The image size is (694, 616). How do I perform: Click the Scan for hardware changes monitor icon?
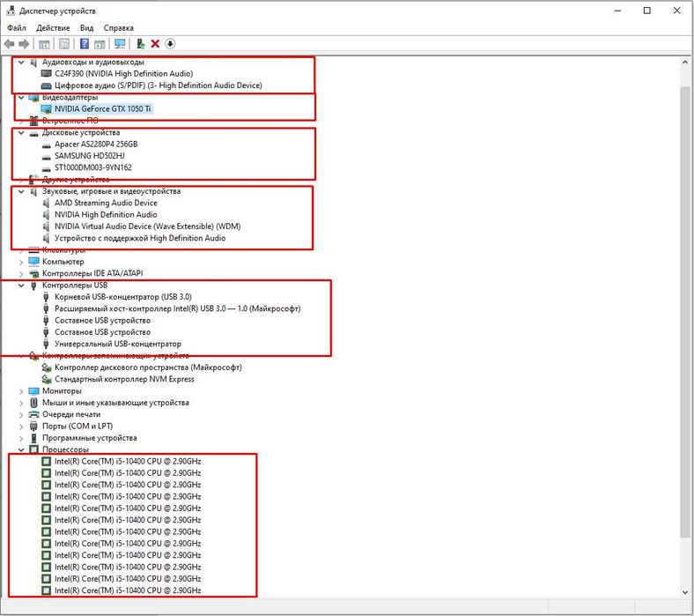120,44
